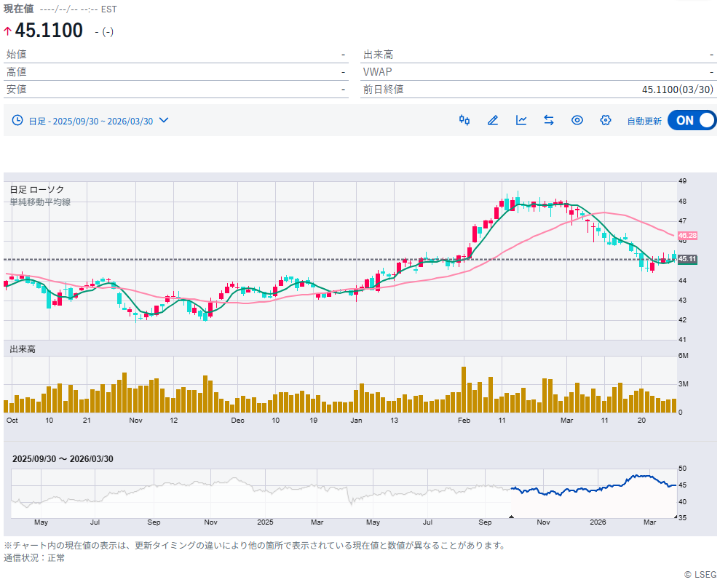Click the 46.28 pink moving average price tag
This screenshot has height=585, width=728.
687,236
